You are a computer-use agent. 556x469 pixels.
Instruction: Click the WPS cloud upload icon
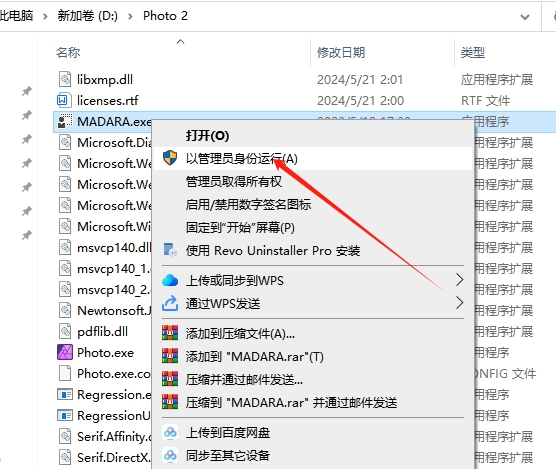[x=170, y=280]
